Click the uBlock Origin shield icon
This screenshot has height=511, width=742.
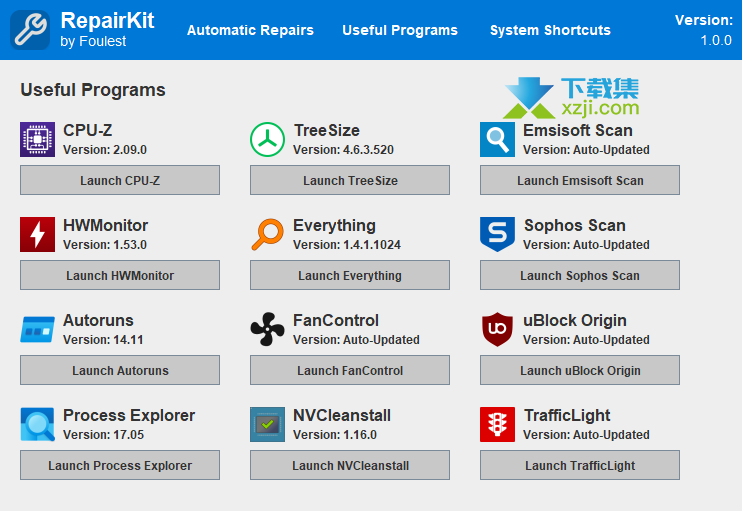click(x=497, y=329)
